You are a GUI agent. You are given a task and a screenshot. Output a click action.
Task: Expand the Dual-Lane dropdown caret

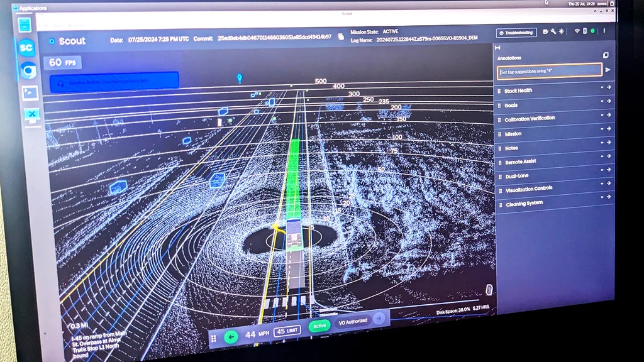pos(602,170)
